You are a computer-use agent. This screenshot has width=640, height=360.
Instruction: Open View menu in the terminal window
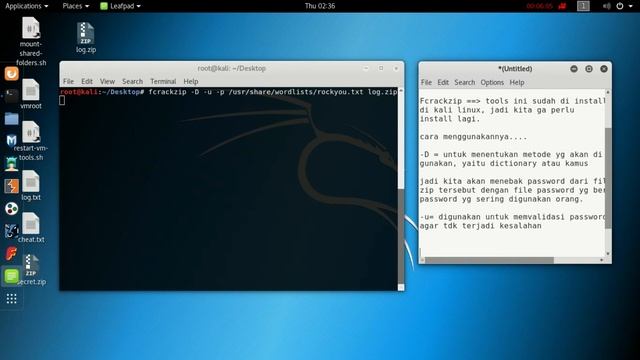(x=107, y=81)
